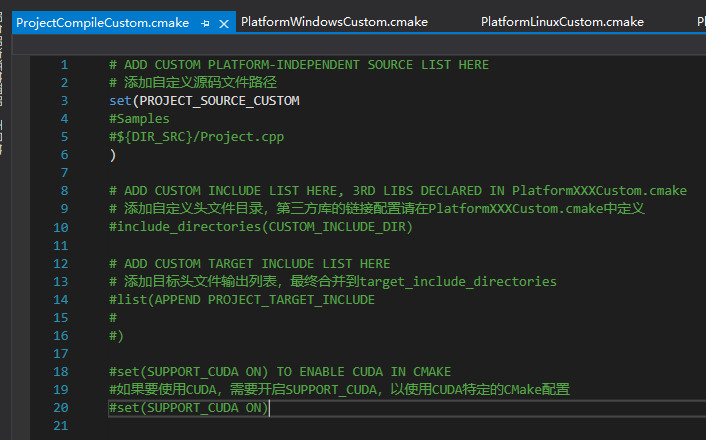Place cursor on empty line 21
Screen dimensions: 706x440
(x=300, y=426)
